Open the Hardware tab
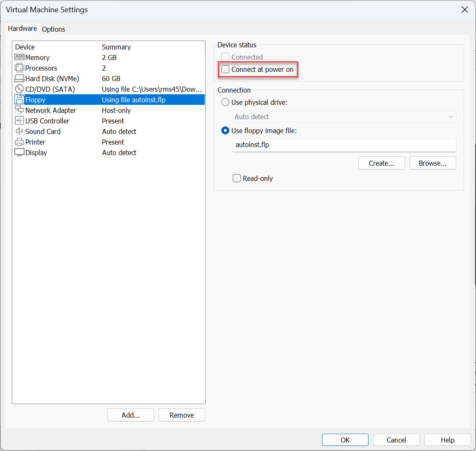Screen dimensions: 476x451 click(22, 28)
